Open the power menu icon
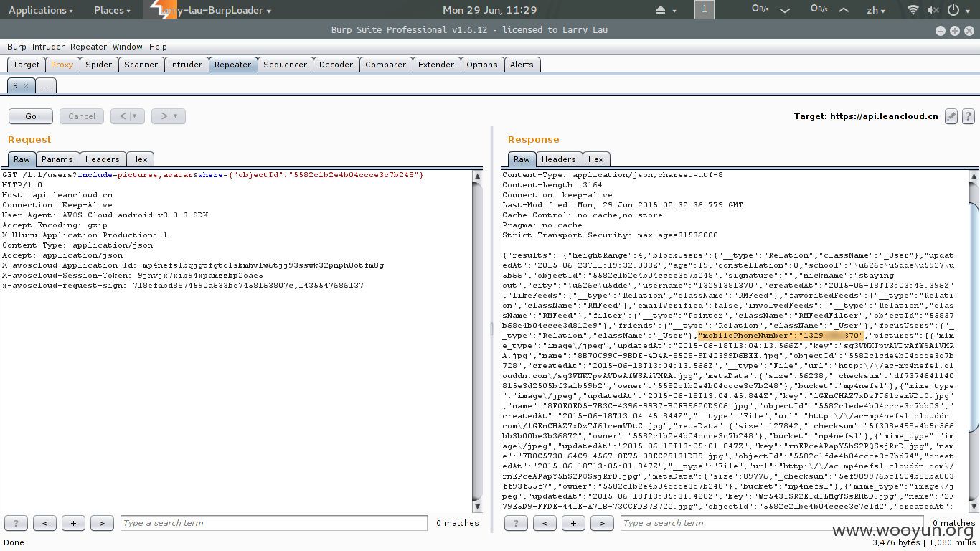Image resolution: width=980 pixels, height=551 pixels. [953, 10]
